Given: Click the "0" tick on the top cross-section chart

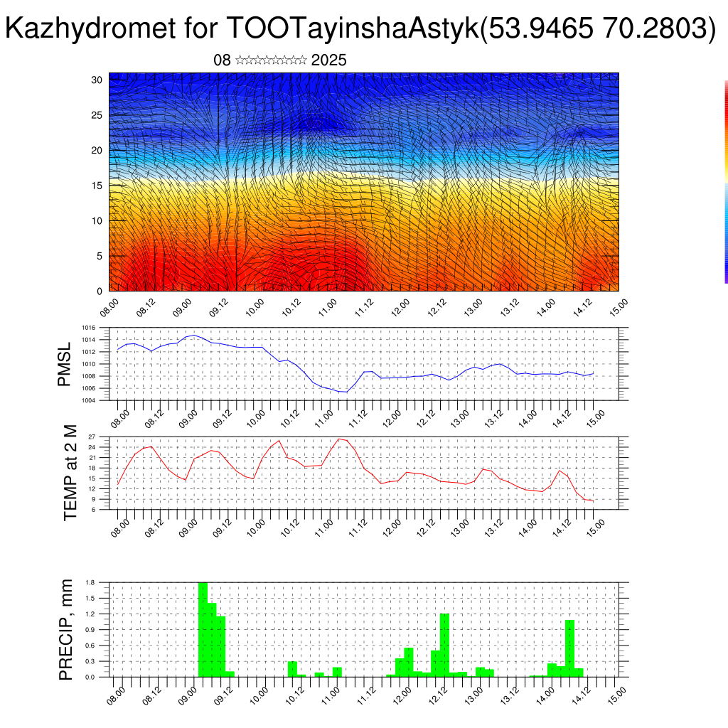Looking at the screenshot, I should pyautogui.click(x=100, y=291).
